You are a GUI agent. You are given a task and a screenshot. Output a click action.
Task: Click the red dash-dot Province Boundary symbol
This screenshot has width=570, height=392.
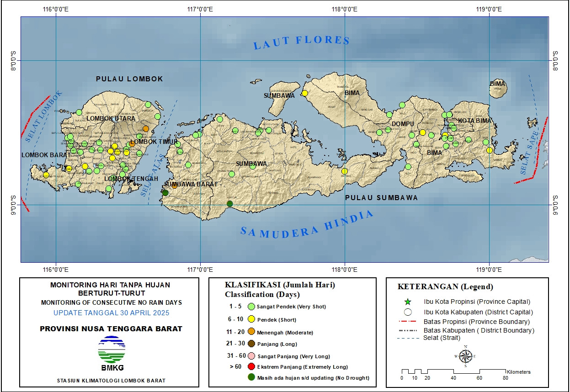pos(408,322)
